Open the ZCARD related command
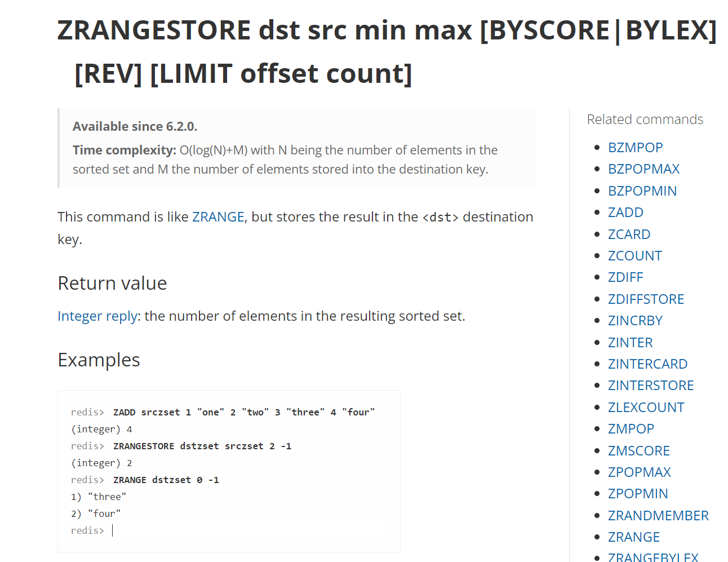The image size is (728, 562). tap(629, 234)
